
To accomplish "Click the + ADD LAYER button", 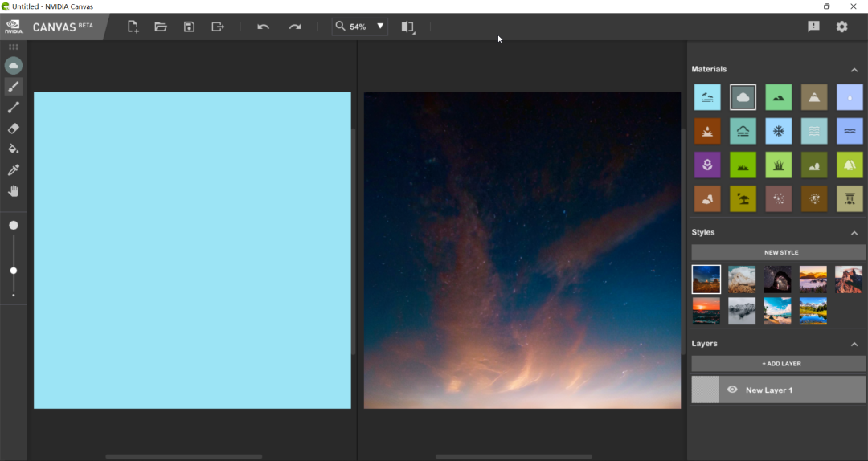I will [778, 364].
